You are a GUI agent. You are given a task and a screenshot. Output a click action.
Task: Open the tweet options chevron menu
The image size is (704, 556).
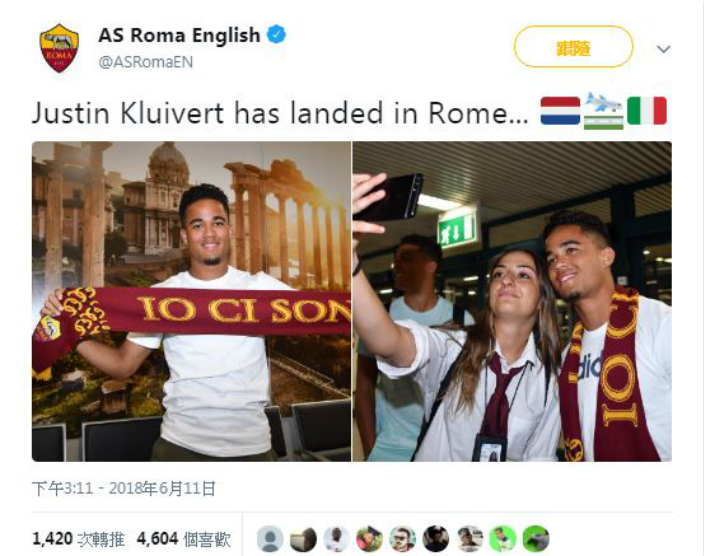(x=664, y=49)
